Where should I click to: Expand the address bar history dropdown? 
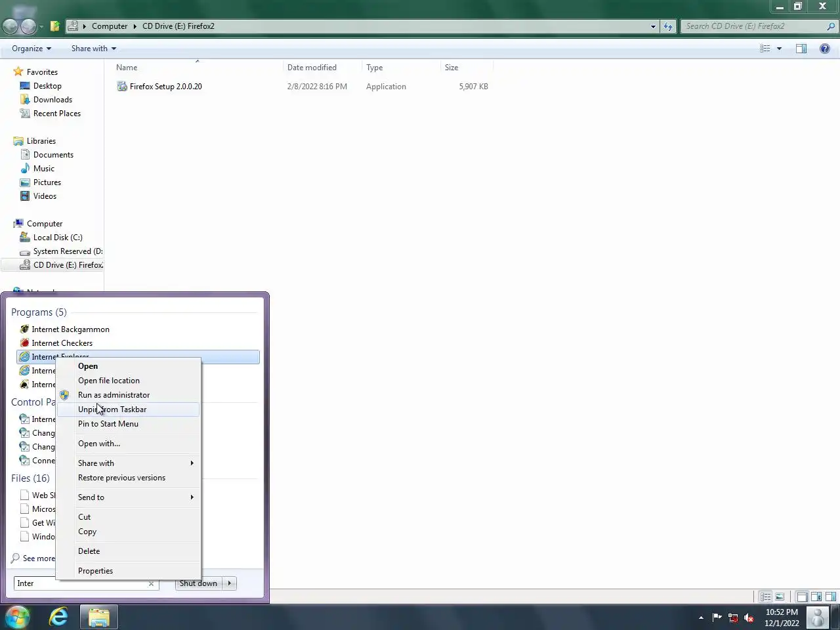[653, 26]
